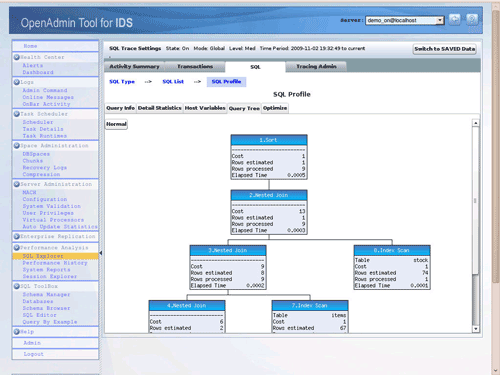Open Task Details link
The width and height of the screenshot is (500, 375).
[43, 129]
